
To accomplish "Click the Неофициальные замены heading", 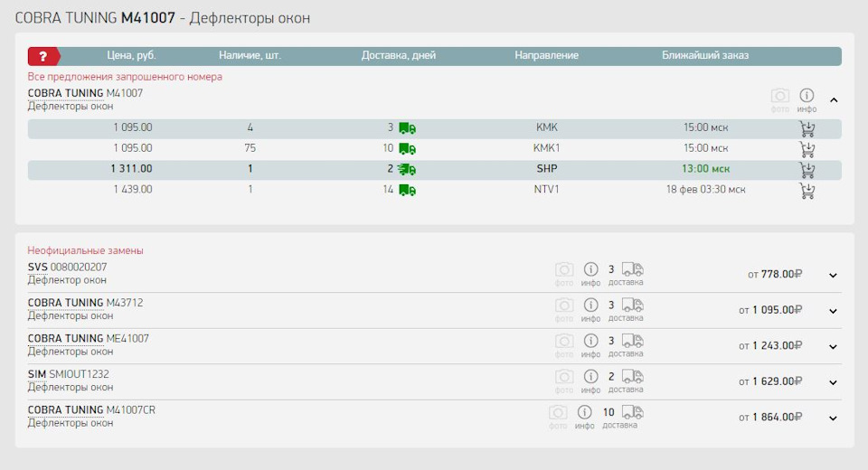I will pyautogui.click(x=85, y=250).
